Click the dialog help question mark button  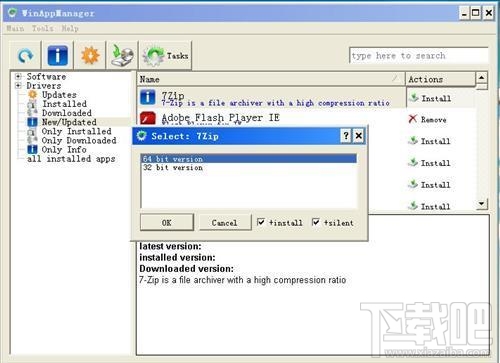tap(346, 136)
